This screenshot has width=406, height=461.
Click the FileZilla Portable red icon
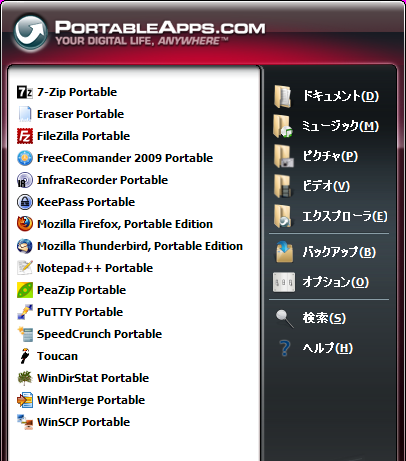pos(25,136)
